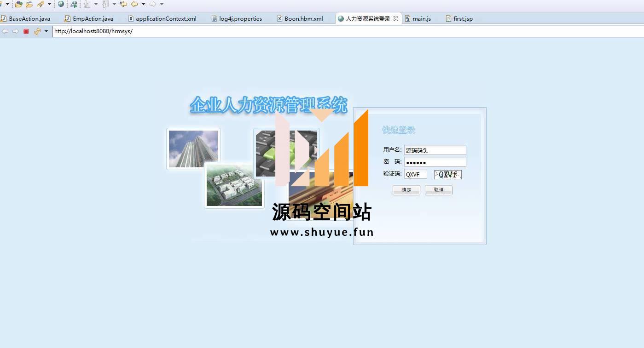
Task: Click the 用户名 username input field
Action: [x=435, y=150]
